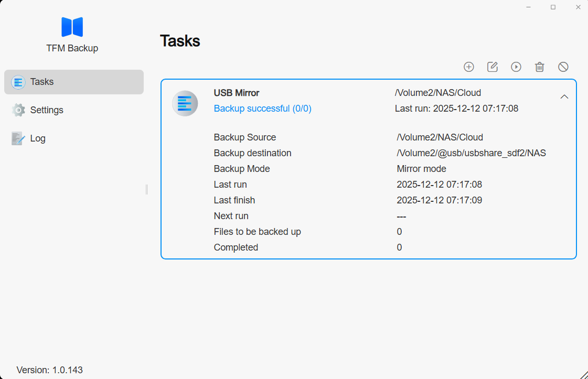Collapse the USB Mirror task details

tap(564, 97)
